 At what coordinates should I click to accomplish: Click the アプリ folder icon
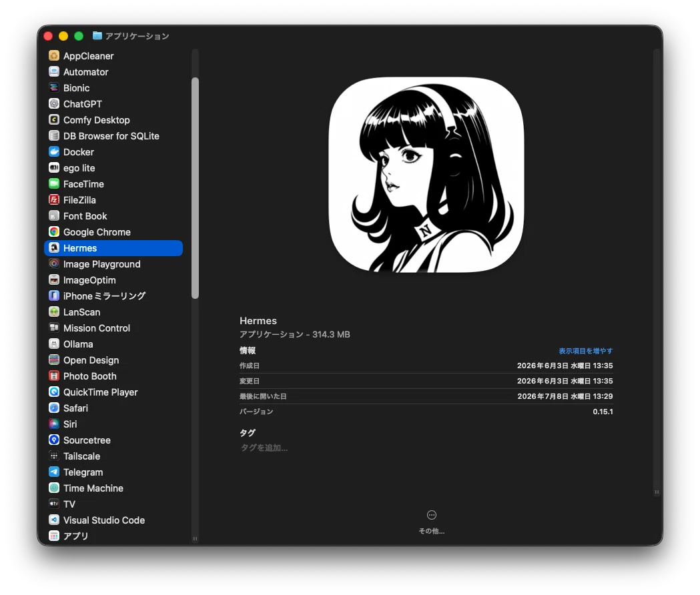coord(54,536)
